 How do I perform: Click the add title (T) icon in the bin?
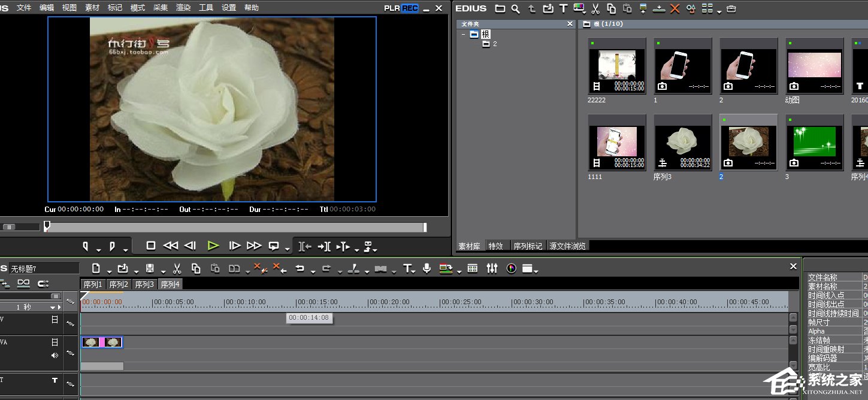point(563,8)
